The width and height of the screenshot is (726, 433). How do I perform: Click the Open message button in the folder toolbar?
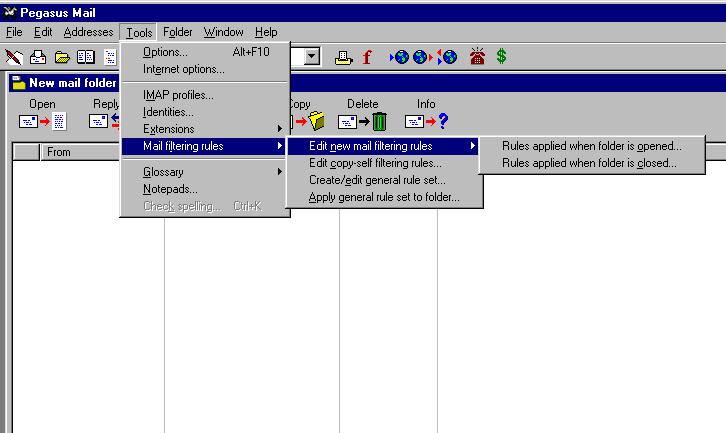click(x=43, y=114)
